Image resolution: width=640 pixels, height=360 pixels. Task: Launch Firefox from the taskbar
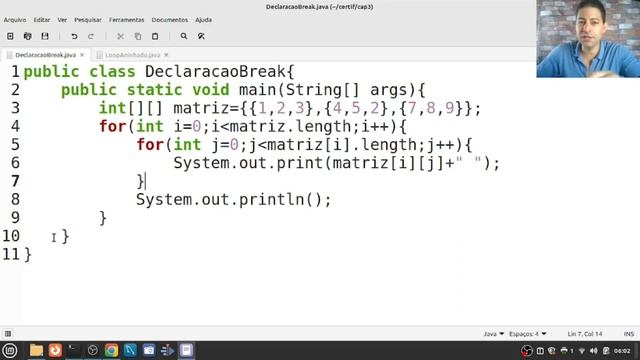tap(55, 350)
